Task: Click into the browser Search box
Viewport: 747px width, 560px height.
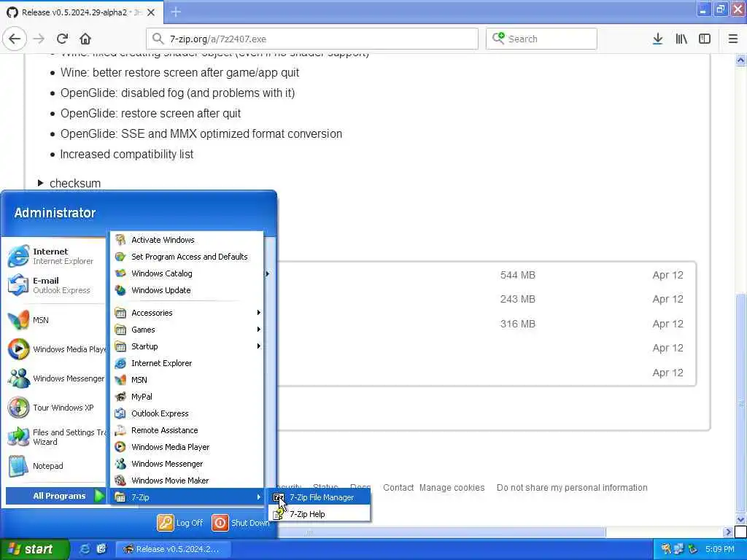Action: (541, 39)
